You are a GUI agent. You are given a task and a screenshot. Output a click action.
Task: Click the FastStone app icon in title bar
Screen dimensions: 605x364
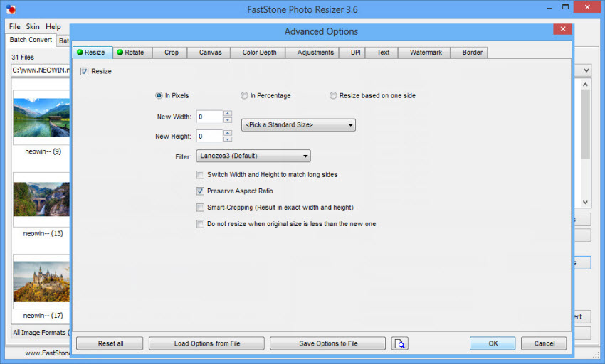click(11, 9)
